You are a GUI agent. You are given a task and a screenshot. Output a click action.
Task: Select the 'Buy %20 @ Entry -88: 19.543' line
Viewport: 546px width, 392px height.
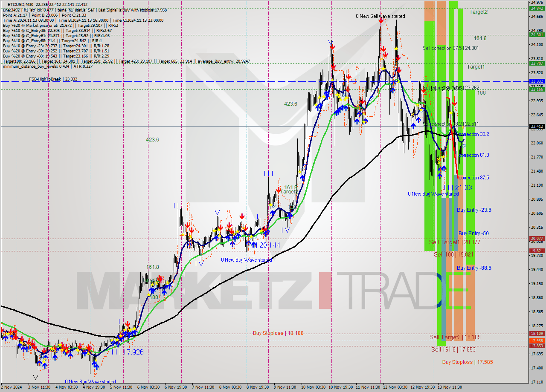tap(56, 56)
